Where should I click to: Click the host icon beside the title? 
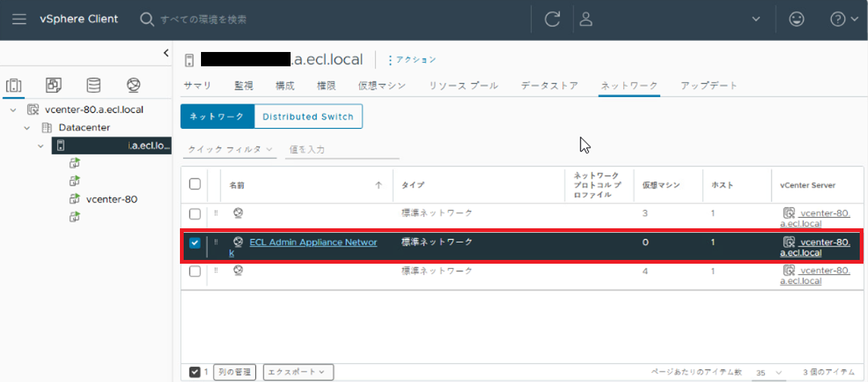coord(189,60)
